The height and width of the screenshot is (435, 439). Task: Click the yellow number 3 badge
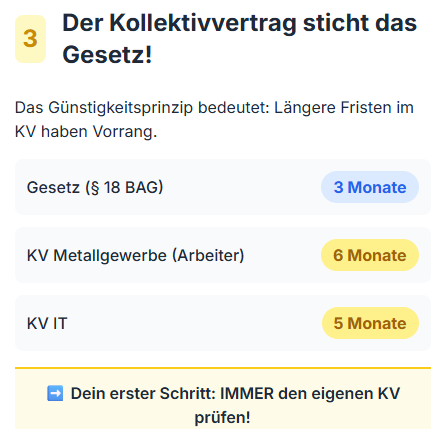(x=30, y=39)
